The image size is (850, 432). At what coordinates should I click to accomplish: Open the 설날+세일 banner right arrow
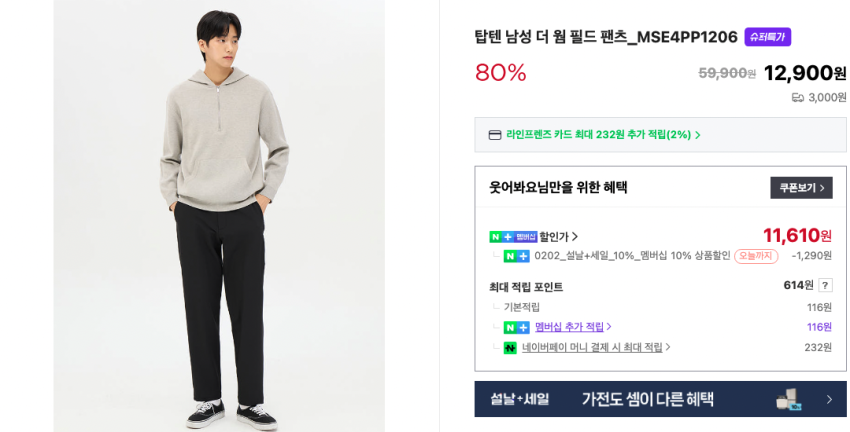pyautogui.click(x=829, y=399)
